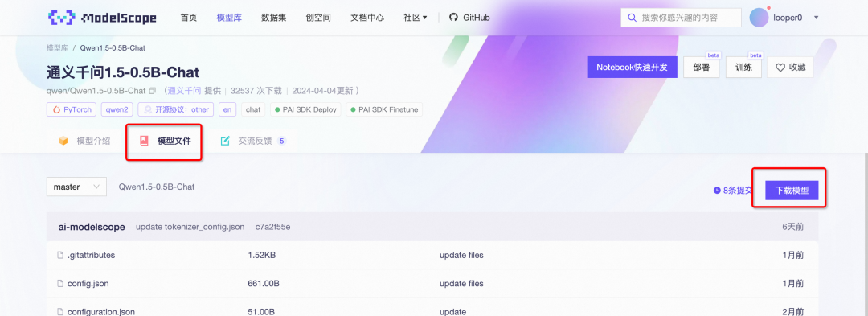
Task: Click the PAI SDK Finetune tag
Action: pyautogui.click(x=384, y=109)
